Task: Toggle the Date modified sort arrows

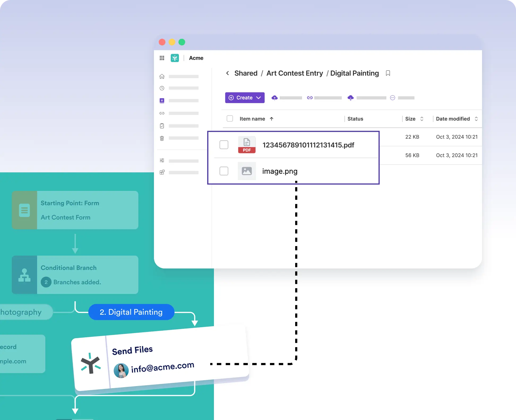Action: click(x=476, y=119)
